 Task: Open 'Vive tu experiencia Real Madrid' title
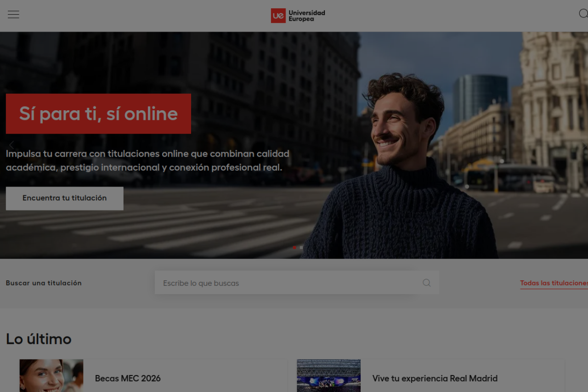click(x=435, y=378)
